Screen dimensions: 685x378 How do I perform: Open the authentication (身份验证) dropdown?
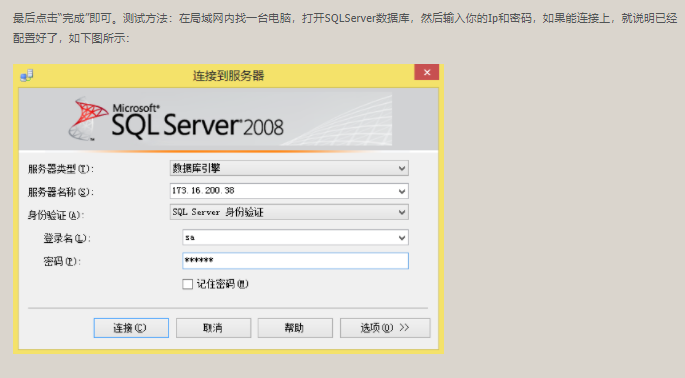point(289,212)
